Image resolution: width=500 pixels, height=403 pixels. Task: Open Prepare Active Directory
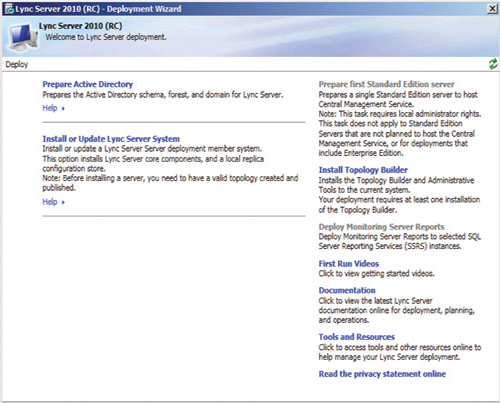pyautogui.click(x=87, y=84)
